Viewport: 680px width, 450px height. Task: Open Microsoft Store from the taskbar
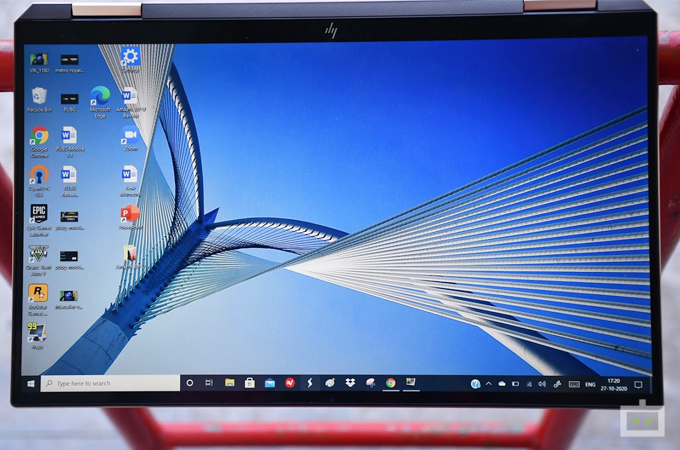(x=249, y=383)
